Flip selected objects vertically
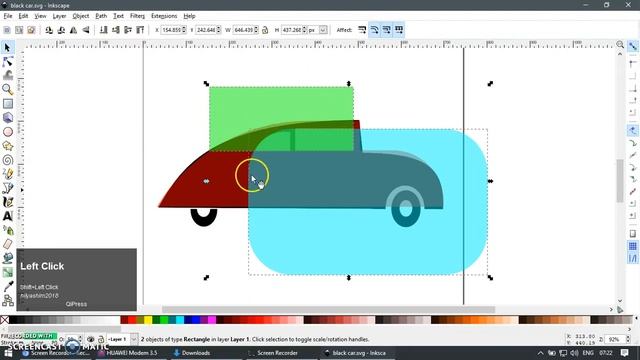 pyautogui.click(x=86, y=30)
